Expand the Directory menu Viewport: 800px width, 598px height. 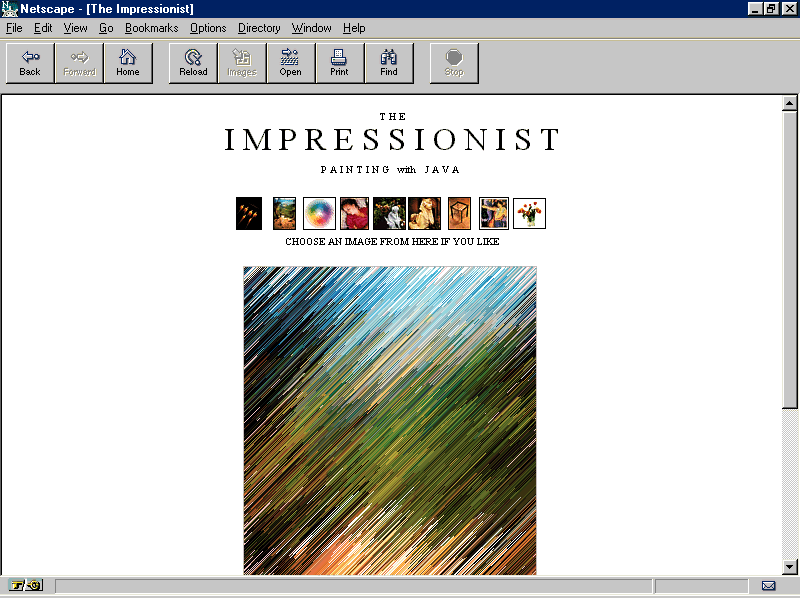(x=259, y=28)
